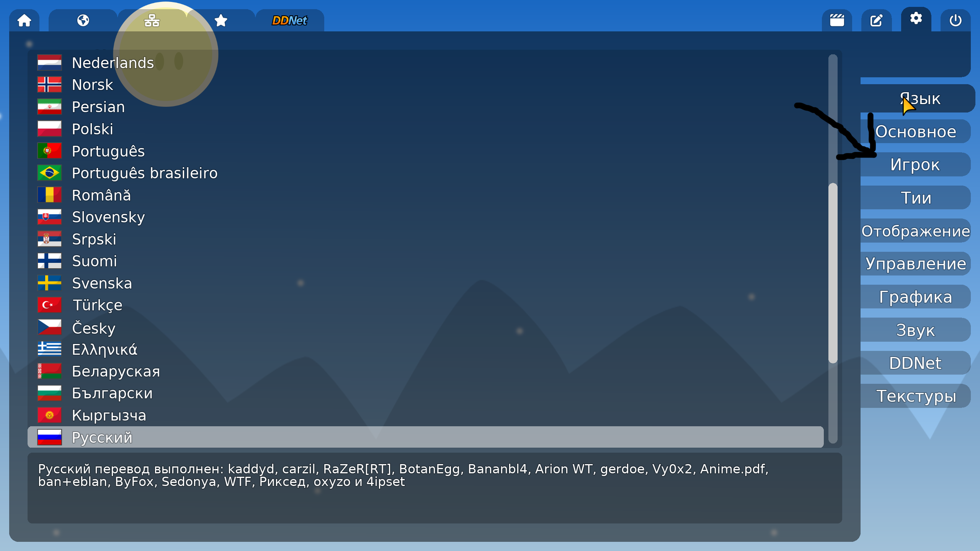Screen dimensions: 980x551
Task: Open the LAN servers network icon
Action: (152, 20)
